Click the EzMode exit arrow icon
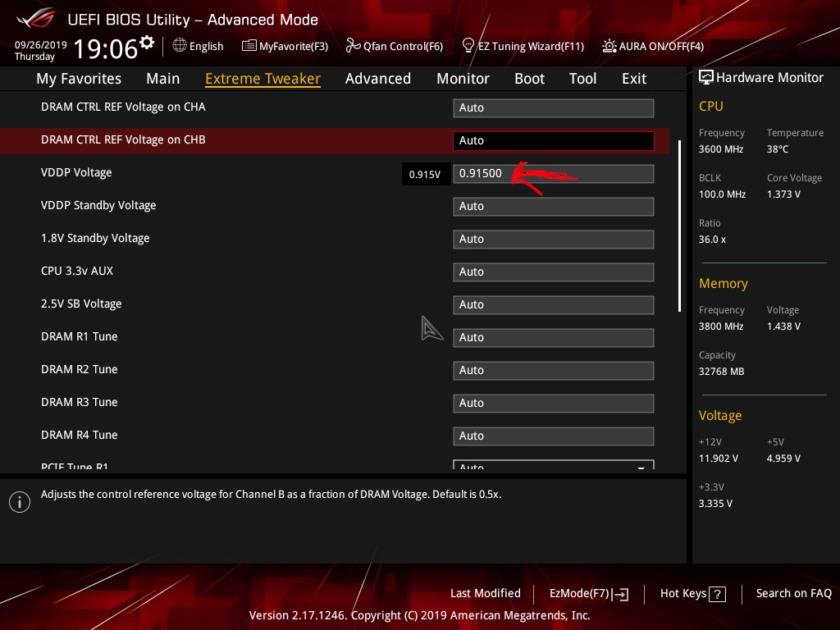This screenshot has height=630, width=840. (x=620, y=594)
